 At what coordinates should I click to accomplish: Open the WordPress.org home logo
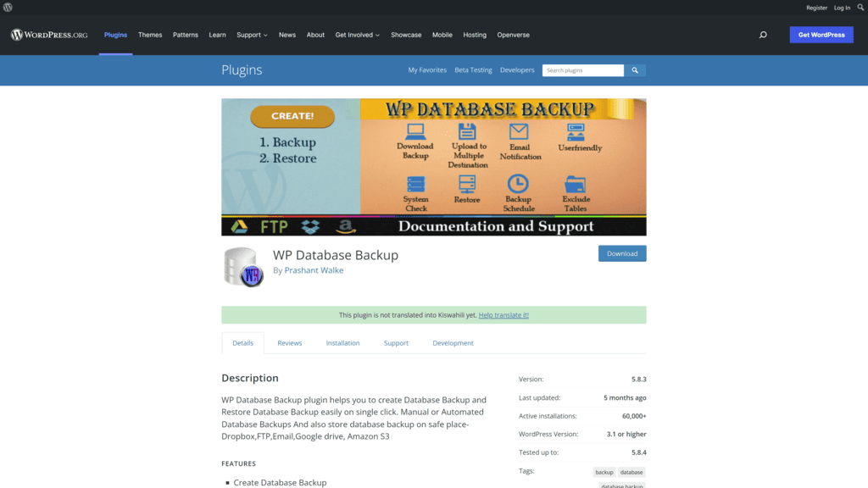[x=49, y=35]
